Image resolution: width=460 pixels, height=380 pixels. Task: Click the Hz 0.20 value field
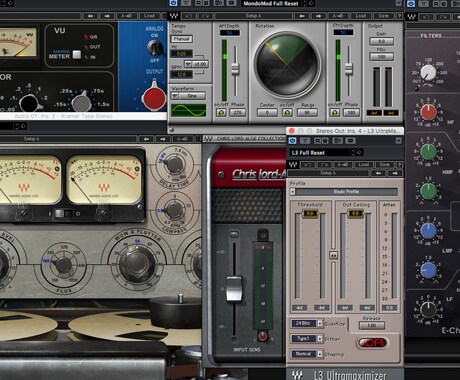pyautogui.click(x=181, y=53)
